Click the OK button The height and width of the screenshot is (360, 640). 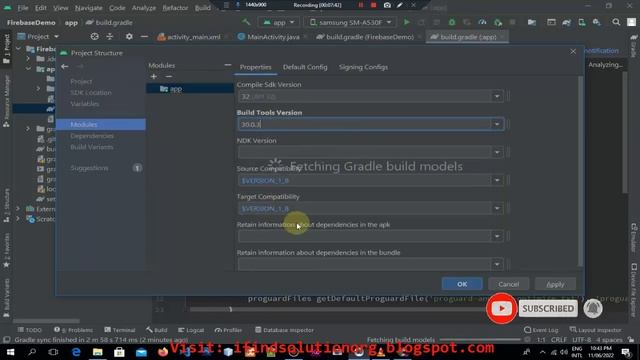coord(462,284)
